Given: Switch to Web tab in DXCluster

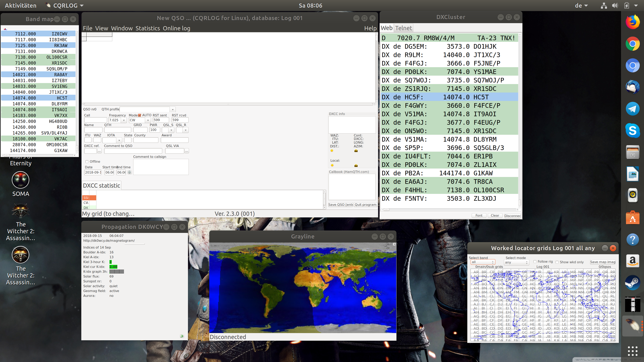Looking at the screenshot, I should coord(386,28).
